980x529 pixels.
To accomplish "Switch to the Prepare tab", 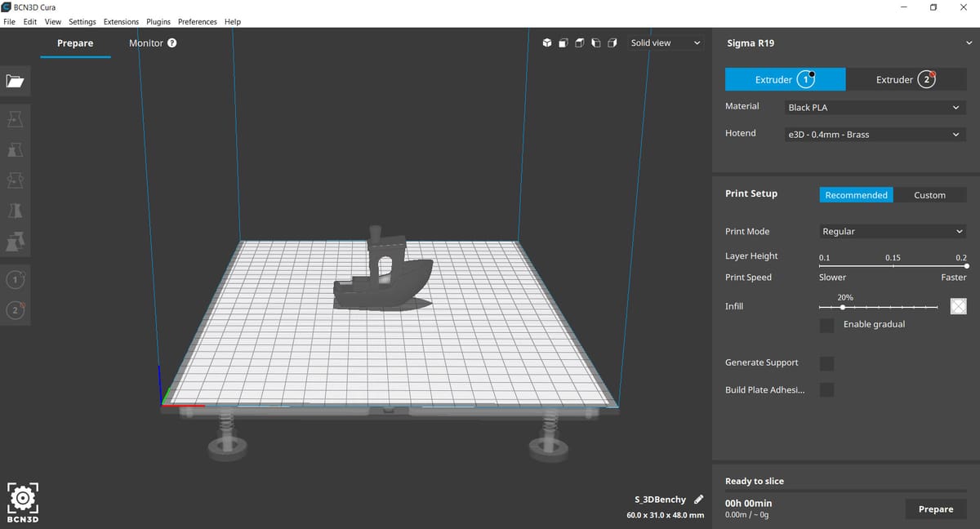I will pyautogui.click(x=75, y=43).
